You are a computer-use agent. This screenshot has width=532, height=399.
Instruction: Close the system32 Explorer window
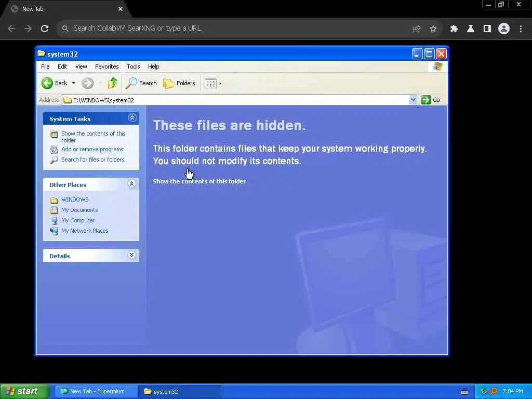point(441,54)
